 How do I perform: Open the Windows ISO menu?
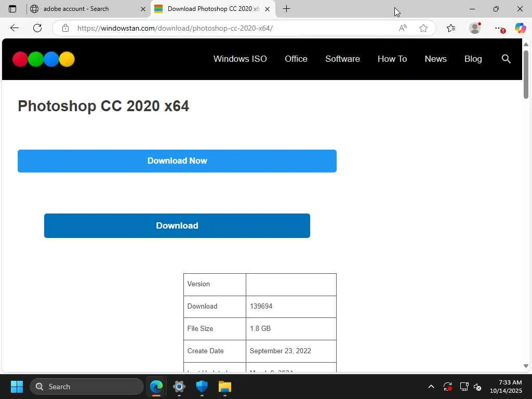coord(240,59)
